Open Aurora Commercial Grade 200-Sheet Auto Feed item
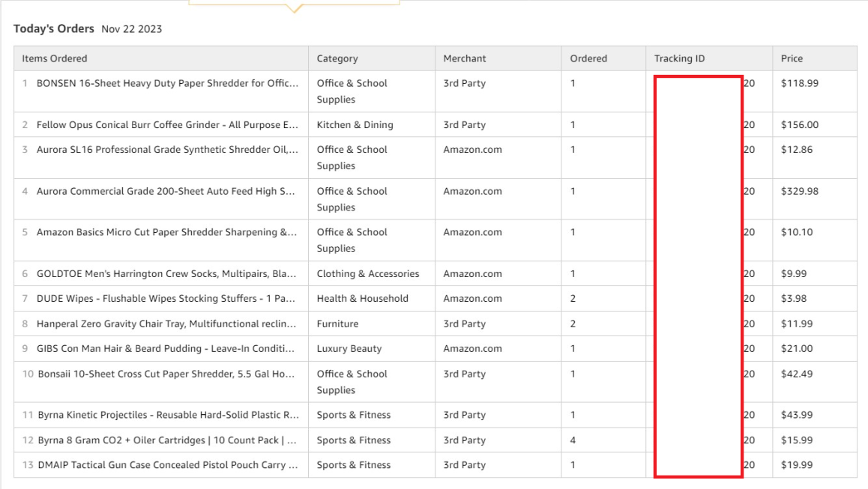 pyautogui.click(x=166, y=192)
